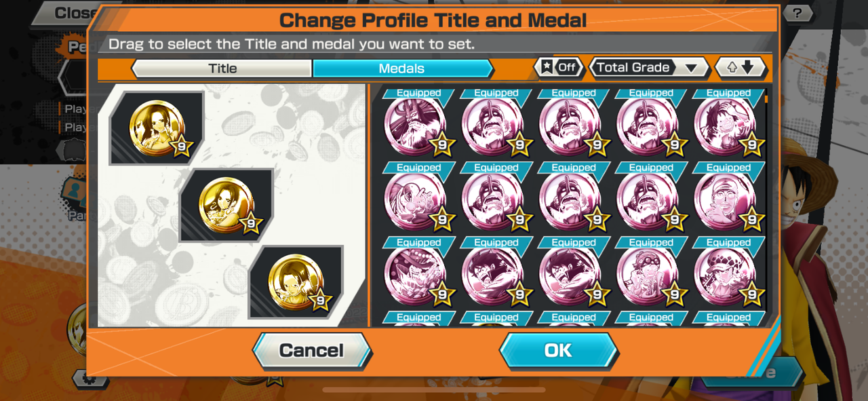
Task: Toggle the favorites filter Off button
Action: tap(559, 67)
